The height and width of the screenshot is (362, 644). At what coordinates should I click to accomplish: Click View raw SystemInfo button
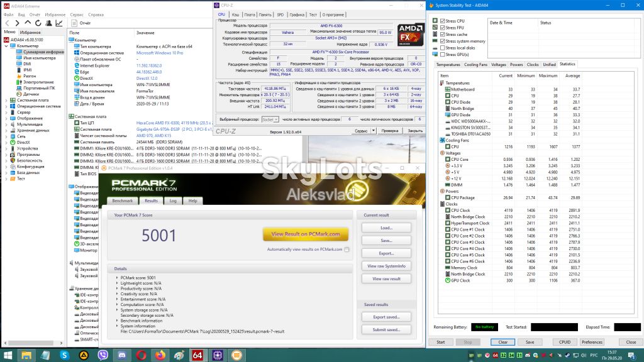pos(386,266)
